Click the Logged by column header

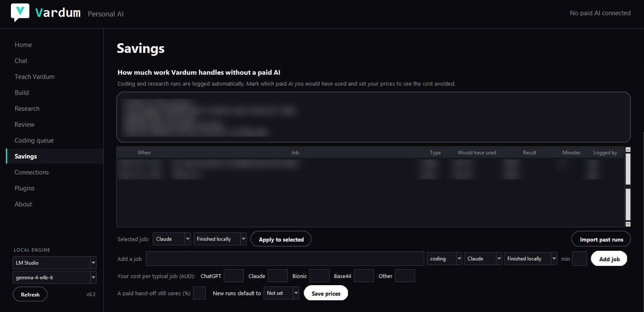605,153
